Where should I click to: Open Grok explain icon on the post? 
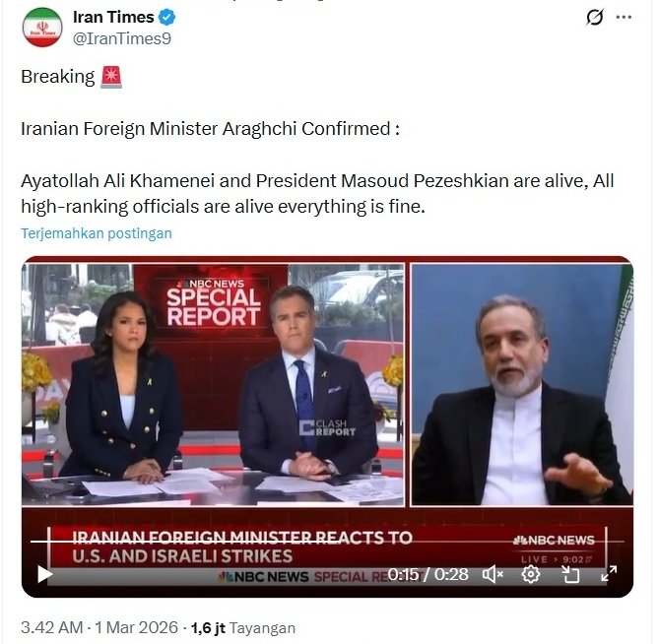(x=594, y=17)
